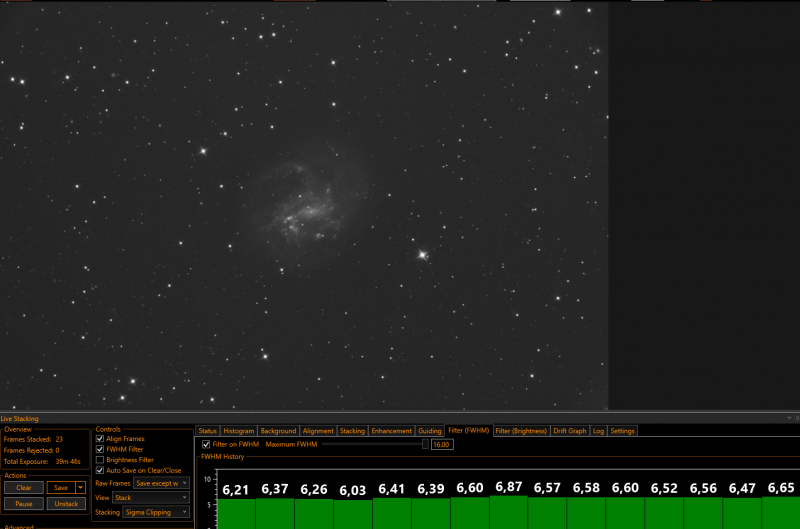Toggle the Live Stacking panel auto-hide pin
This screenshot has width=800, height=529.
[x=797, y=418]
